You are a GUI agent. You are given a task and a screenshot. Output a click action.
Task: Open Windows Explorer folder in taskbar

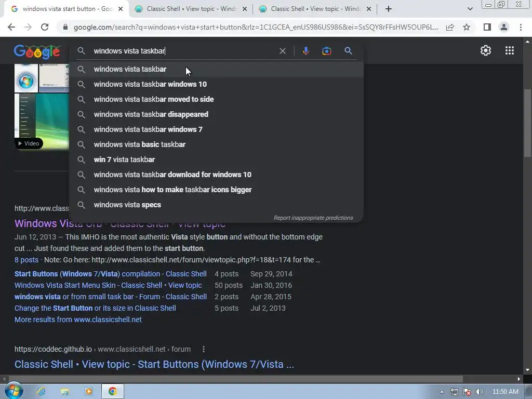65,392
